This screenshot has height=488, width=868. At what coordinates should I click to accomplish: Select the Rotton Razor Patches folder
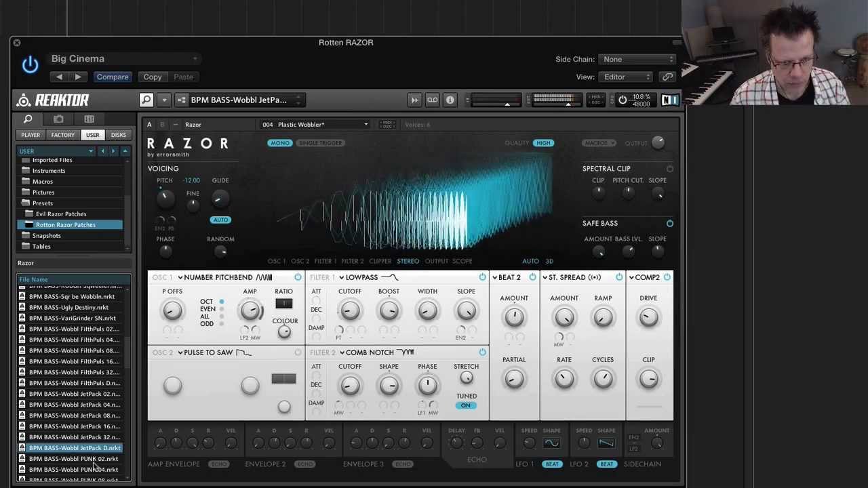click(70, 225)
